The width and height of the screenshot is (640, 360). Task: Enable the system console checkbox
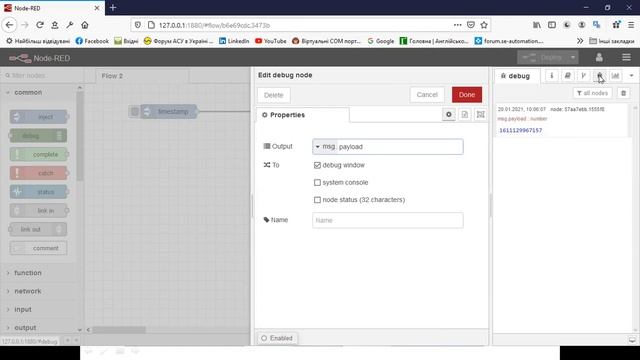(x=317, y=182)
